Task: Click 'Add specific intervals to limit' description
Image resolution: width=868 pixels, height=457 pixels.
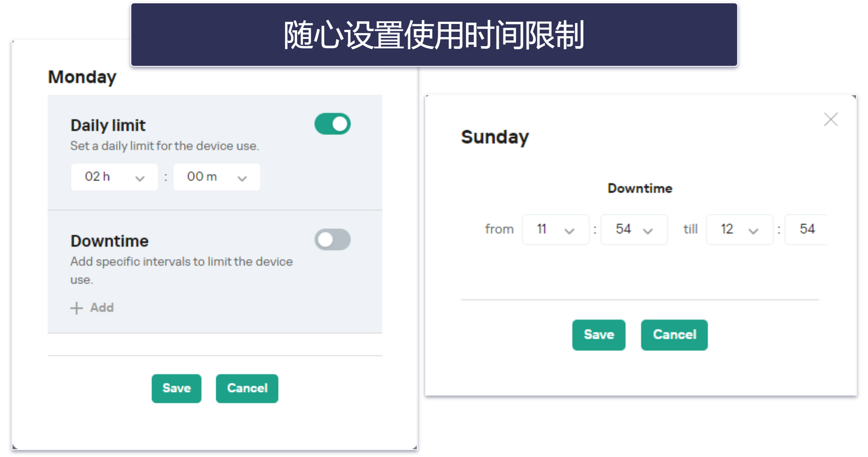Action: 181,270
